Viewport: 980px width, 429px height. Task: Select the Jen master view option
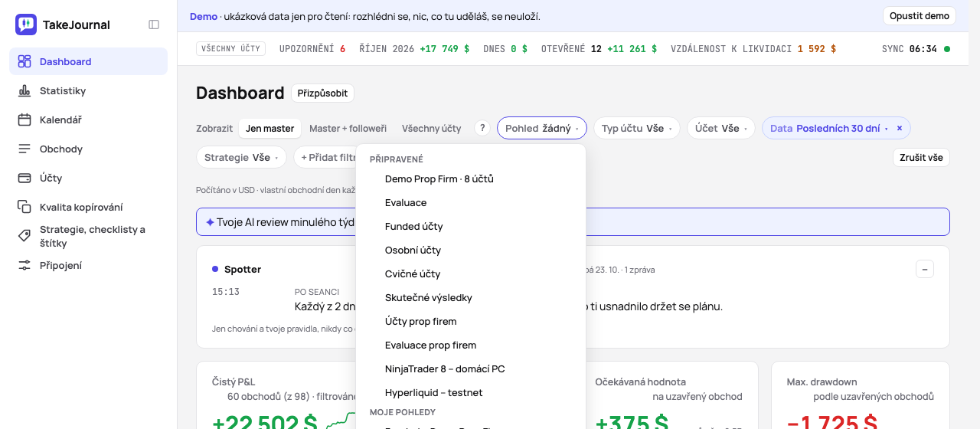269,128
